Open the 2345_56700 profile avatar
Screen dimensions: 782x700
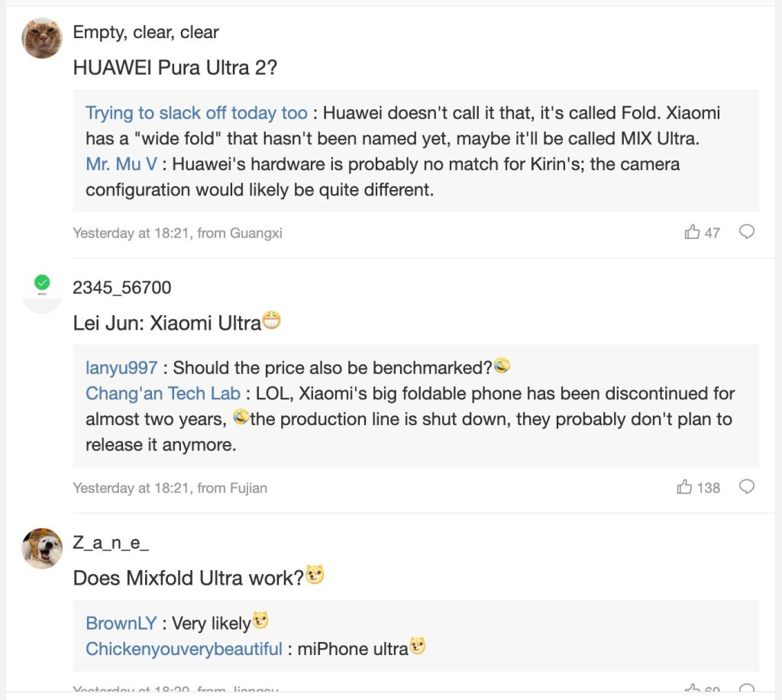tap(42, 292)
